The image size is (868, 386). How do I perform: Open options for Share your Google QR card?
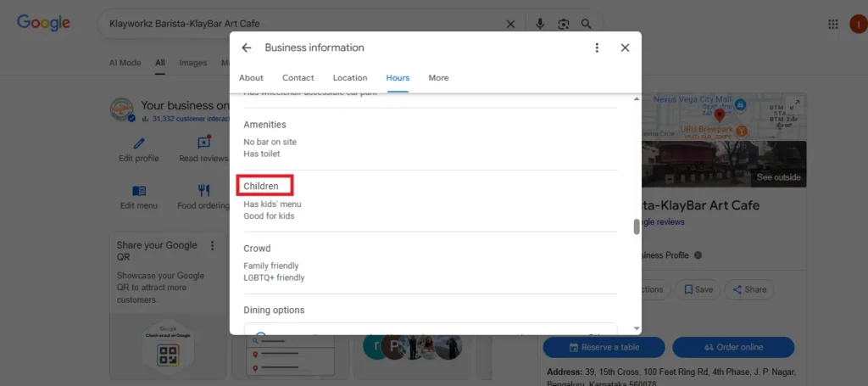pos(212,245)
